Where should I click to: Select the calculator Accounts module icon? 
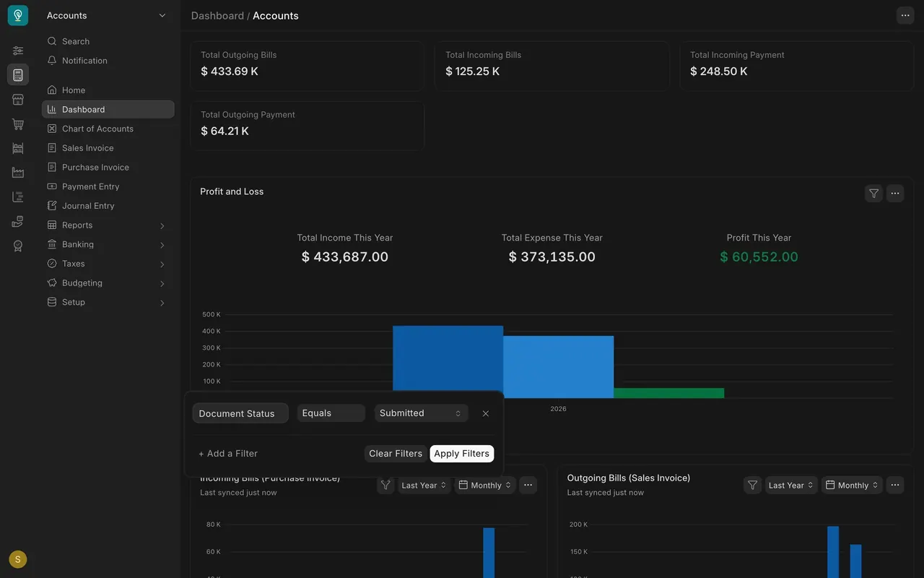pyautogui.click(x=18, y=75)
